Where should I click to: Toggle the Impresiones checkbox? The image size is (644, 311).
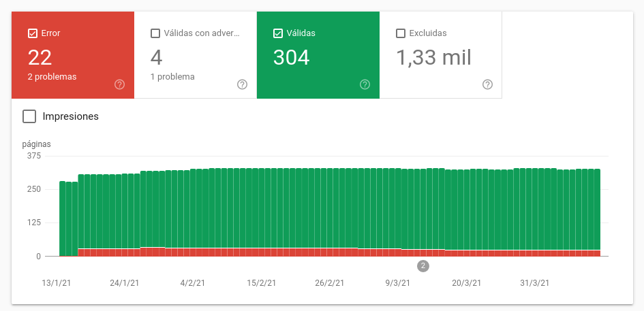coord(29,116)
